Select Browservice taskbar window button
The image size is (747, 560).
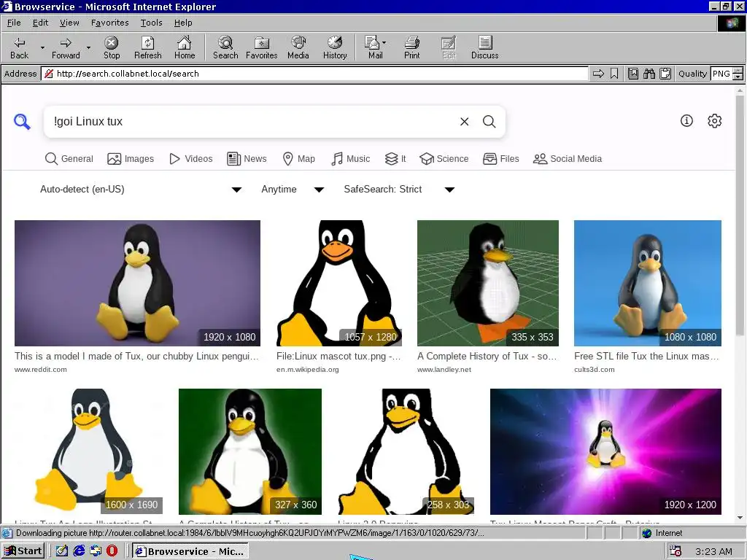190,551
